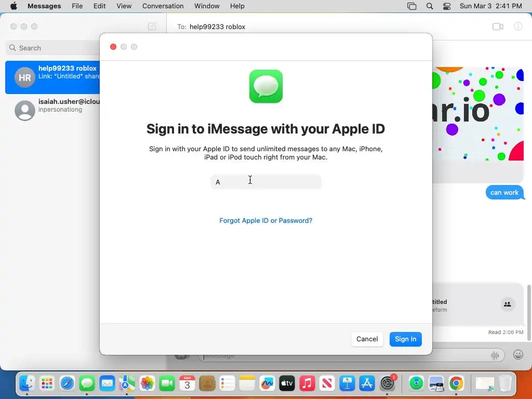
Task: Open the emoji picker in Messages window
Action: [x=518, y=355]
